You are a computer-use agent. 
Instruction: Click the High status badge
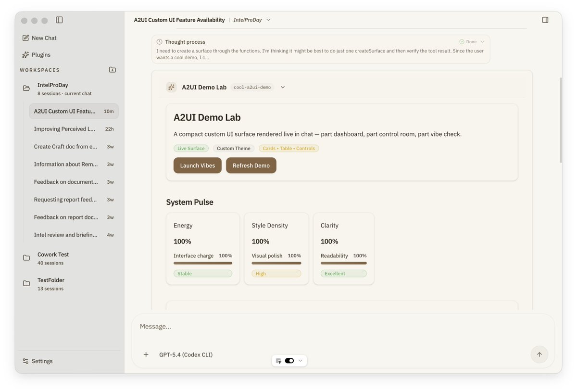pyautogui.click(x=276, y=273)
